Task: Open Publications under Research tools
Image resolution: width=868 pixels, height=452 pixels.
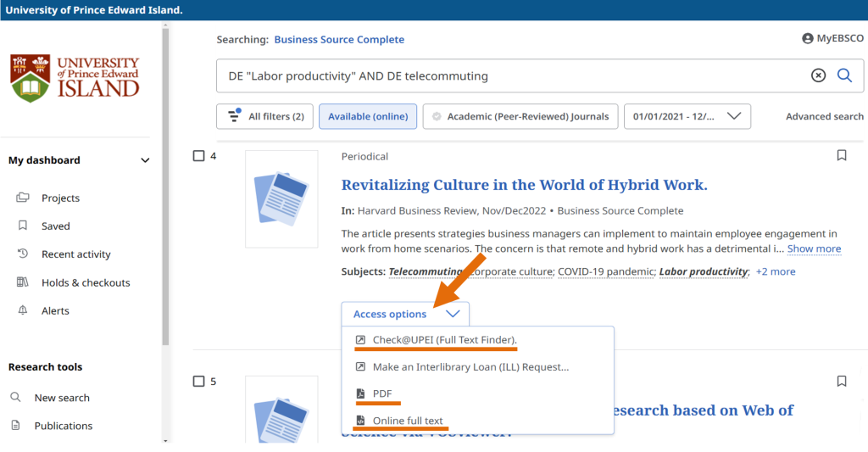Action: coord(63,426)
